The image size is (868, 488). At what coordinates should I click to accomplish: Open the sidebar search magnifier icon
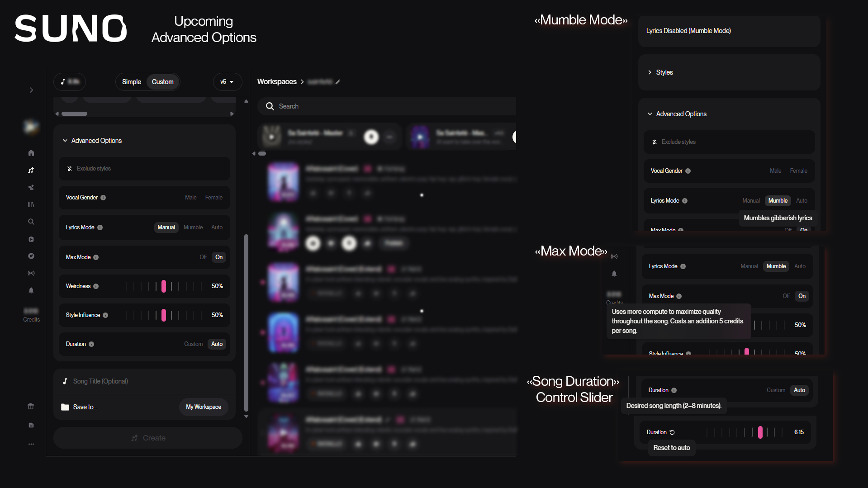31,222
